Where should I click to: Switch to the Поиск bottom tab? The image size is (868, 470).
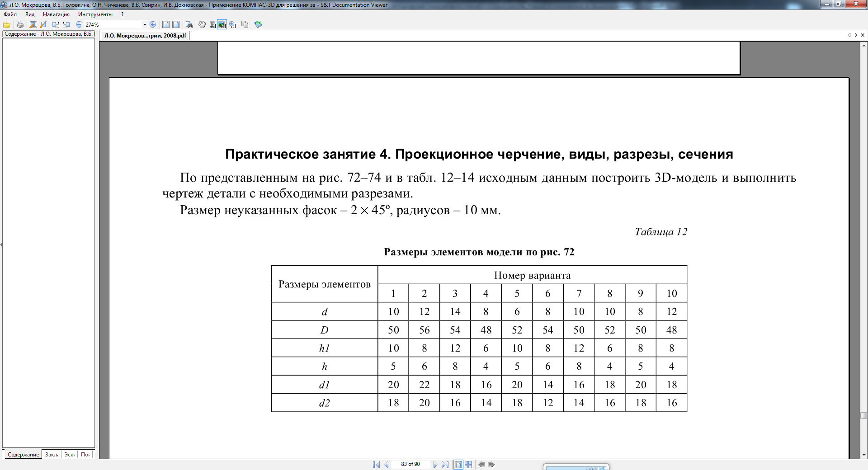[x=85, y=454]
